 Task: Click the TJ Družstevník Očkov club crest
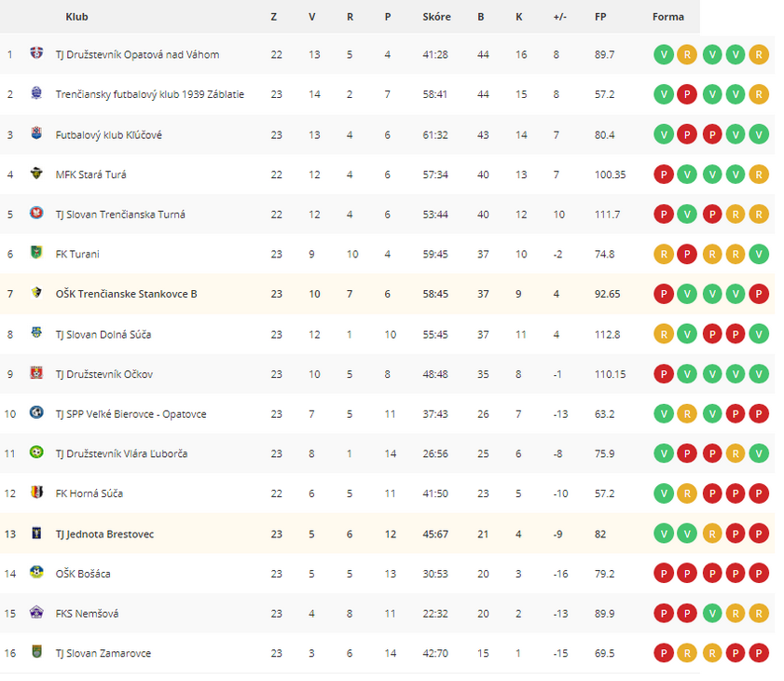(36, 373)
